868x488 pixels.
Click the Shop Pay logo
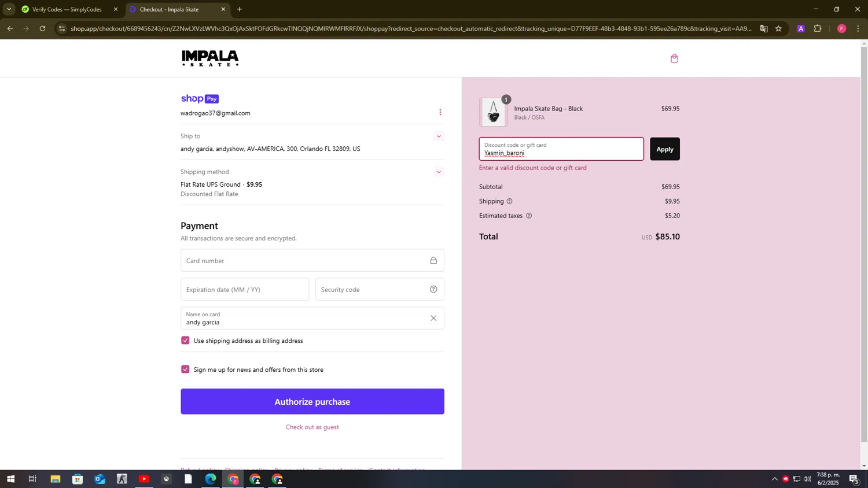200,99
